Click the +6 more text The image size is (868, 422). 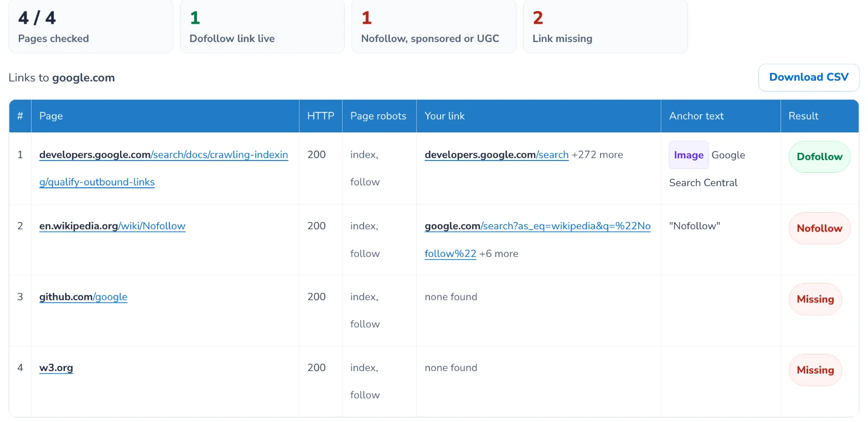coord(499,254)
